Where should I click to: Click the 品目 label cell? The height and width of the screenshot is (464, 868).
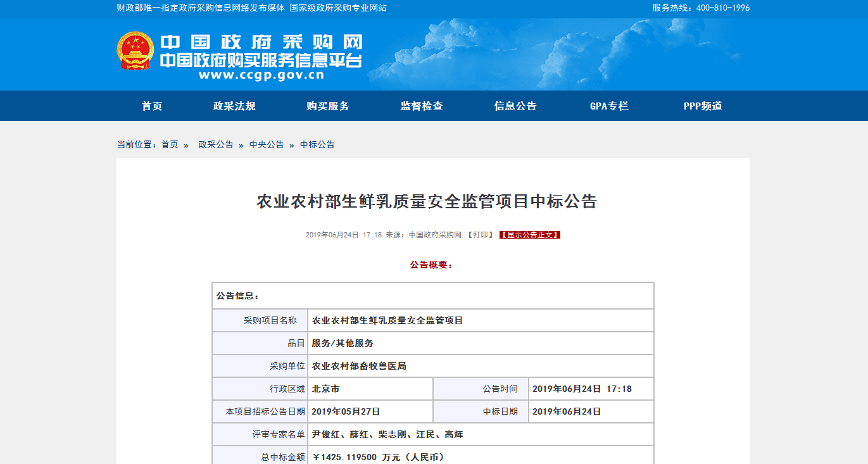260,343
